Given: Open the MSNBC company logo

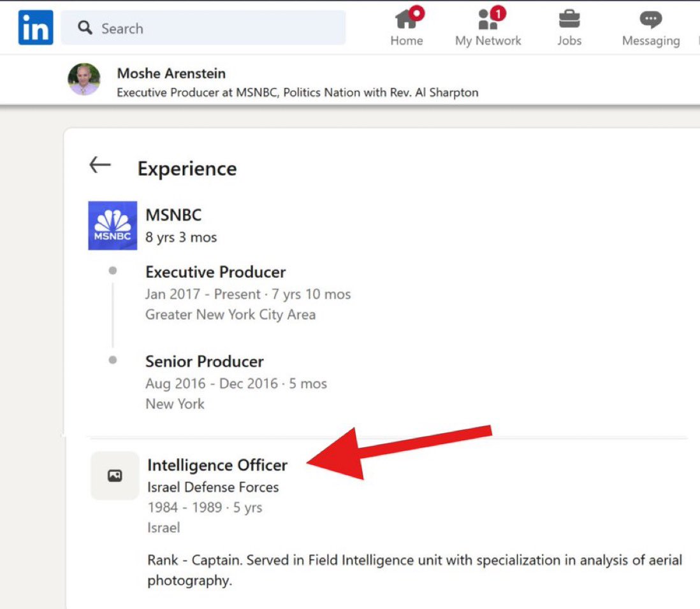Looking at the screenshot, I should [112, 226].
